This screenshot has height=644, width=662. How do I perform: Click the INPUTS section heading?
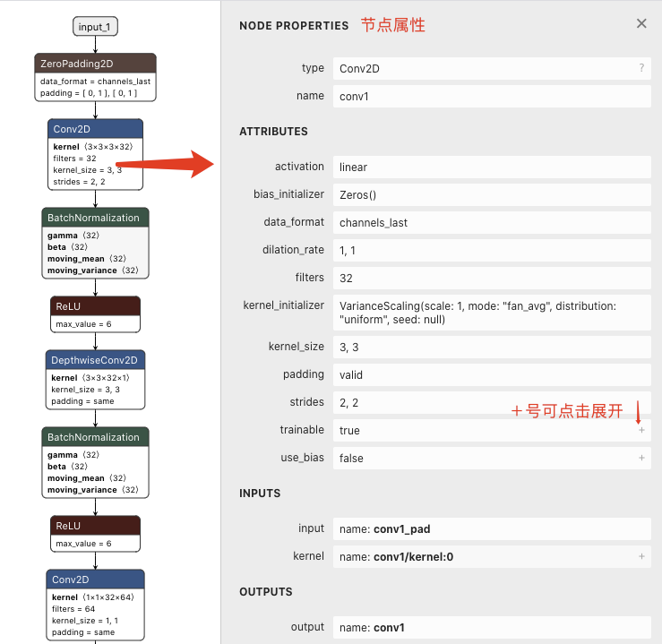coord(260,494)
